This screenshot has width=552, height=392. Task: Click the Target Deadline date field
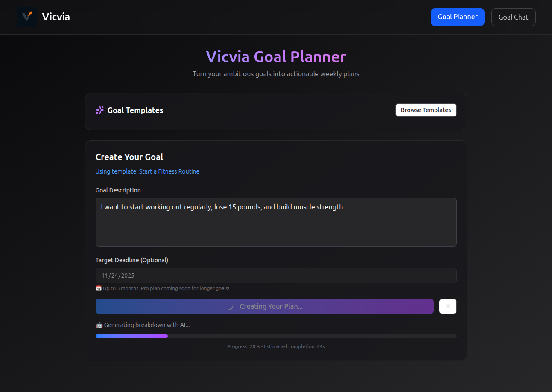(x=276, y=276)
